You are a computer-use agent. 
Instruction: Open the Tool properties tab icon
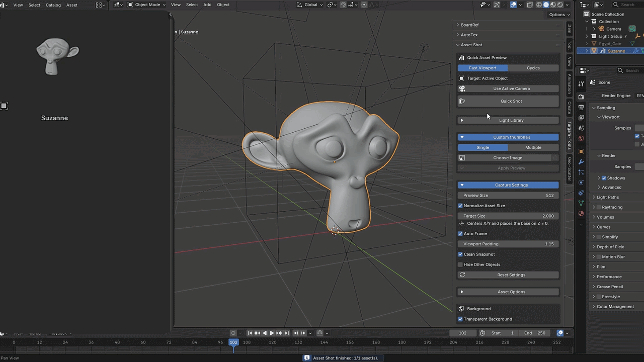[x=581, y=83]
